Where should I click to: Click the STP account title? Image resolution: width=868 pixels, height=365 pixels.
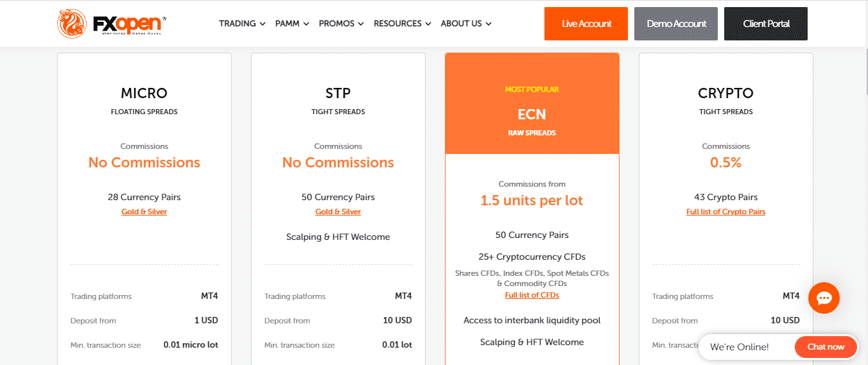(x=338, y=93)
